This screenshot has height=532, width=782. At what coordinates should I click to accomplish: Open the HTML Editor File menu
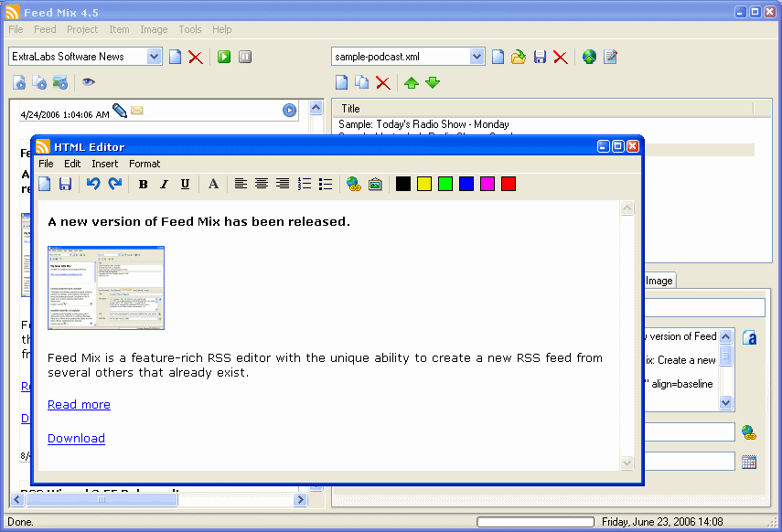pos(46,164)
